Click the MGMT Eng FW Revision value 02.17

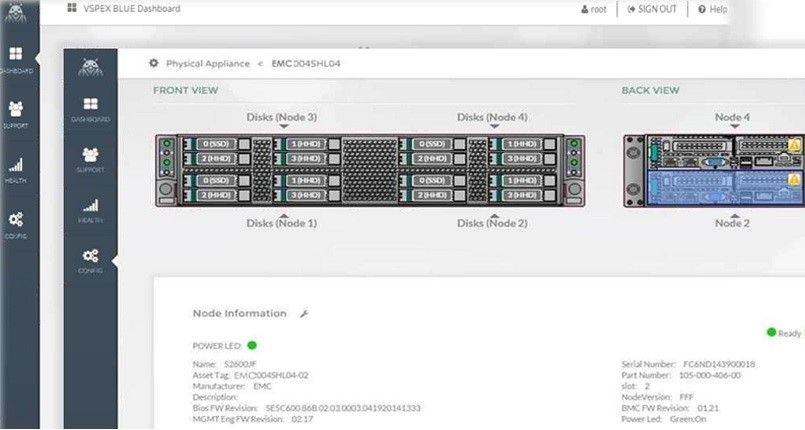point(302,419)
